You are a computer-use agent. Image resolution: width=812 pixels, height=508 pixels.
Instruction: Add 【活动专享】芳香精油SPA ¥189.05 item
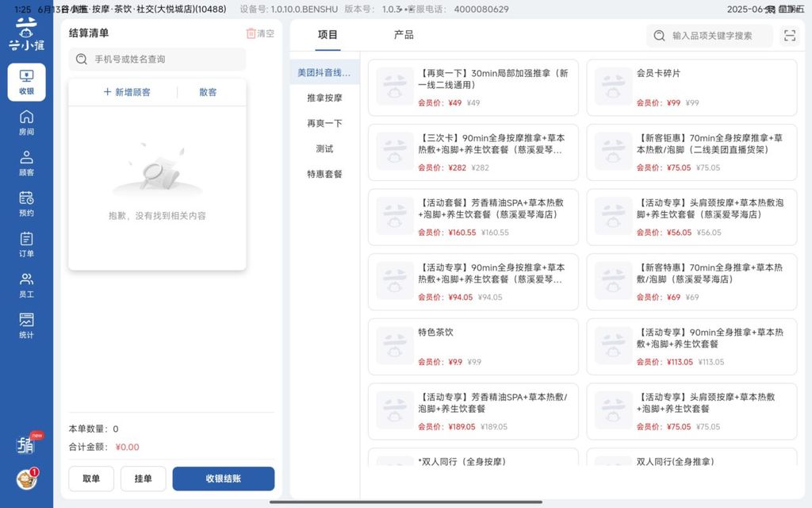pos(473,412)
